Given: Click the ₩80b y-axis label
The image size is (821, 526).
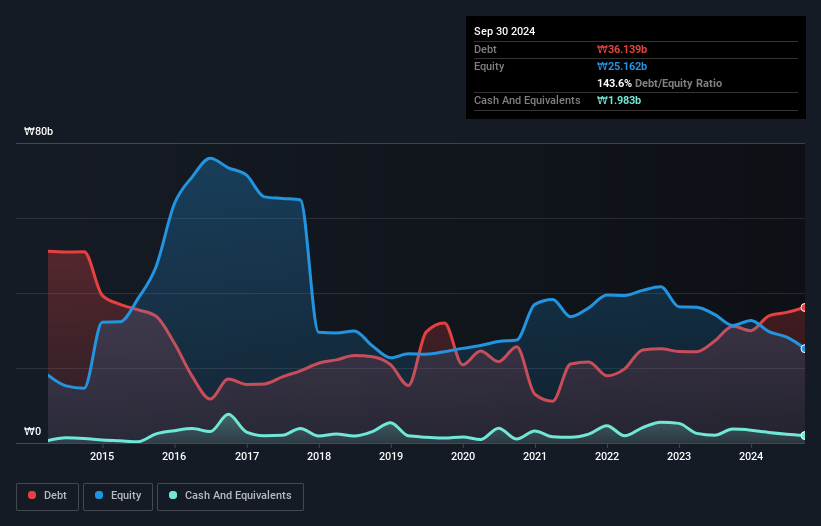Looking at the screenshot, I should pos(38,131).
